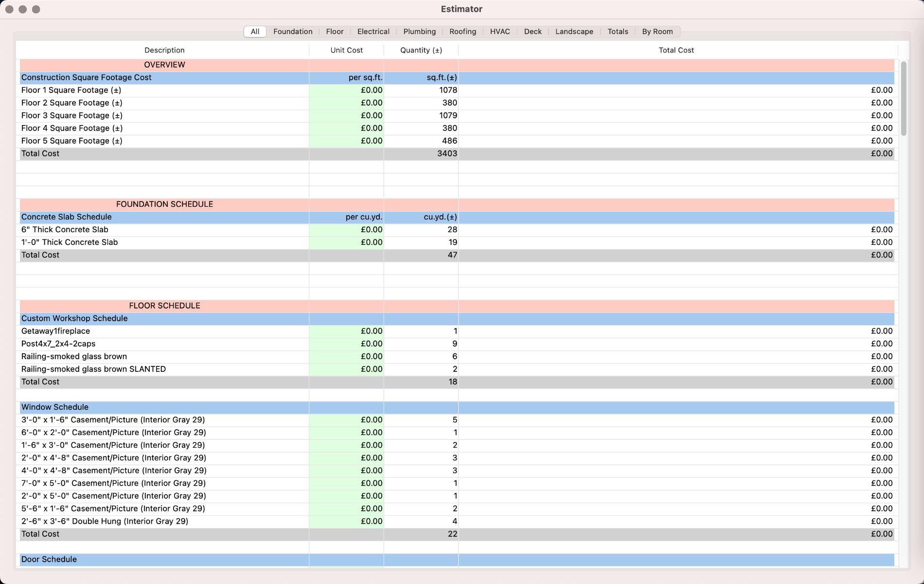The image size is (924, 584).
Task: Select the Deck tab
Action: (x=533, y=31)
